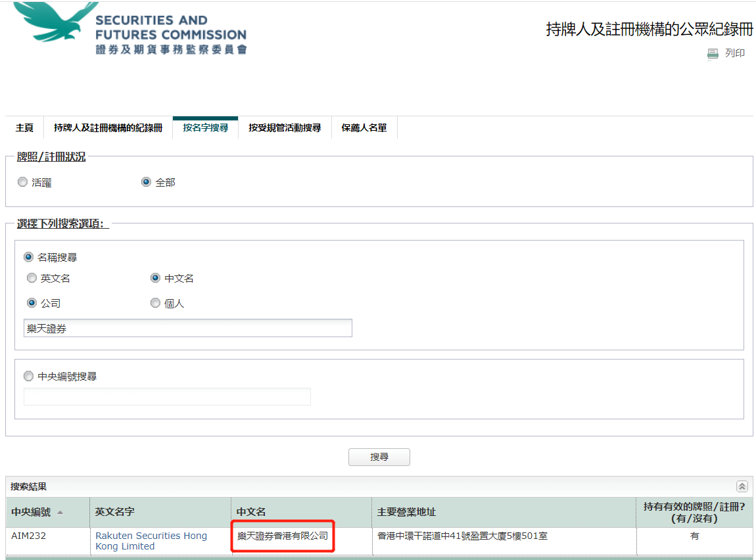The image size is (756, 560).
Task: Click the 搜索結果 panel title
Action: pos(29,486)
